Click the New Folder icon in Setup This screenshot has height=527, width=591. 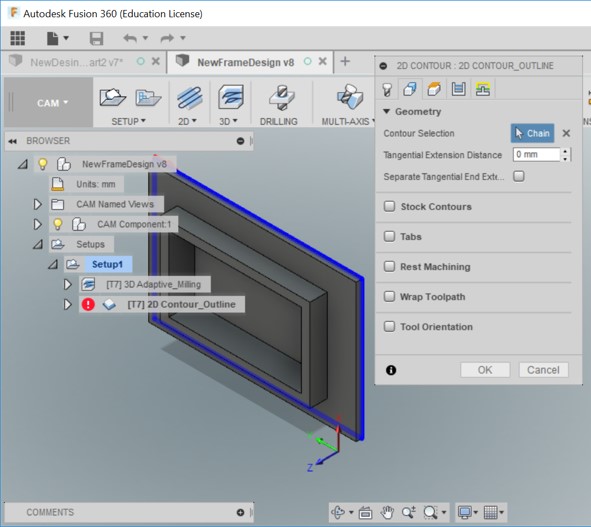(148, 98)
